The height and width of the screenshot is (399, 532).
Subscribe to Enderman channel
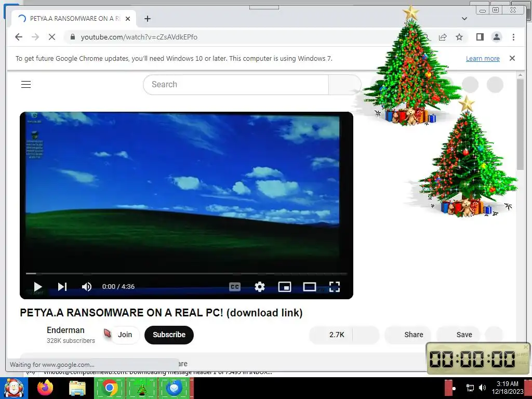click(x=169, y=335)
